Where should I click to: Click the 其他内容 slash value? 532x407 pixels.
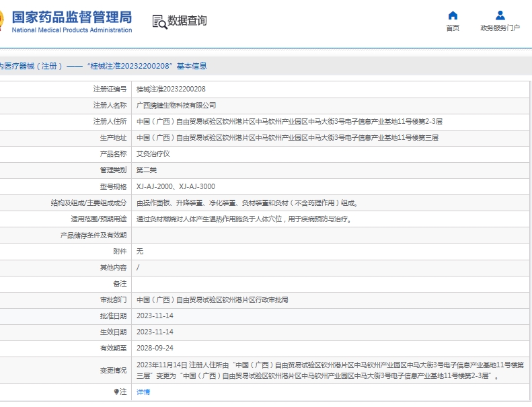coord(138,268)
